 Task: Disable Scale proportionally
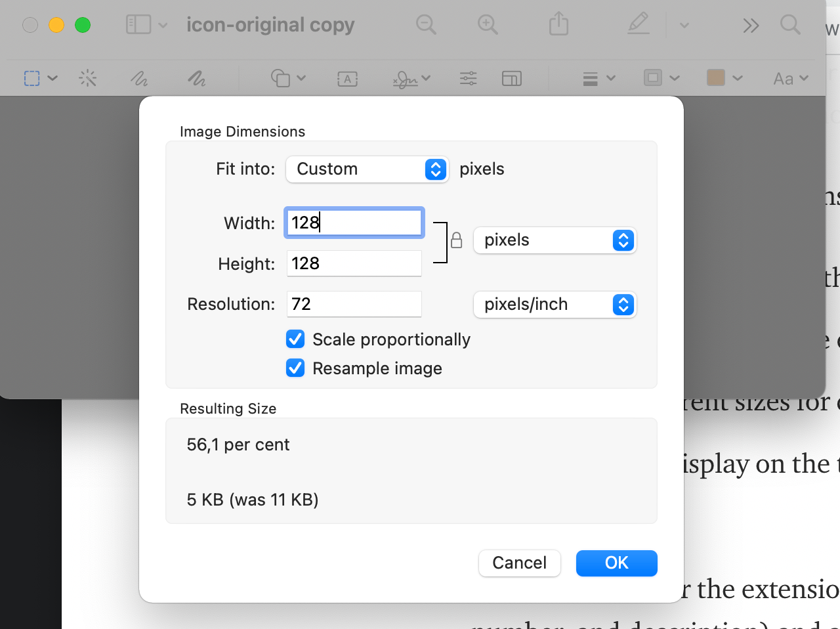click(295, 339)
